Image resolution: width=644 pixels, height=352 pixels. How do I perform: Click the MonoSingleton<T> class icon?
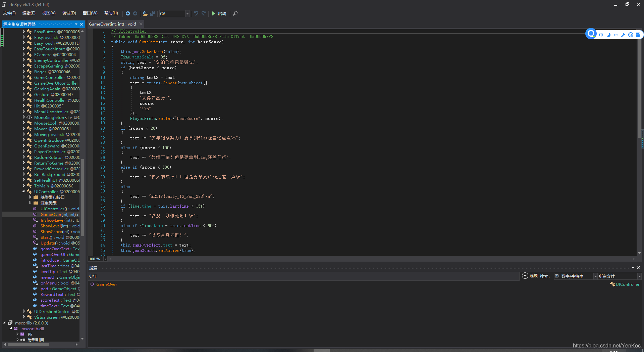pyautogui.click(x=30, y=117)
